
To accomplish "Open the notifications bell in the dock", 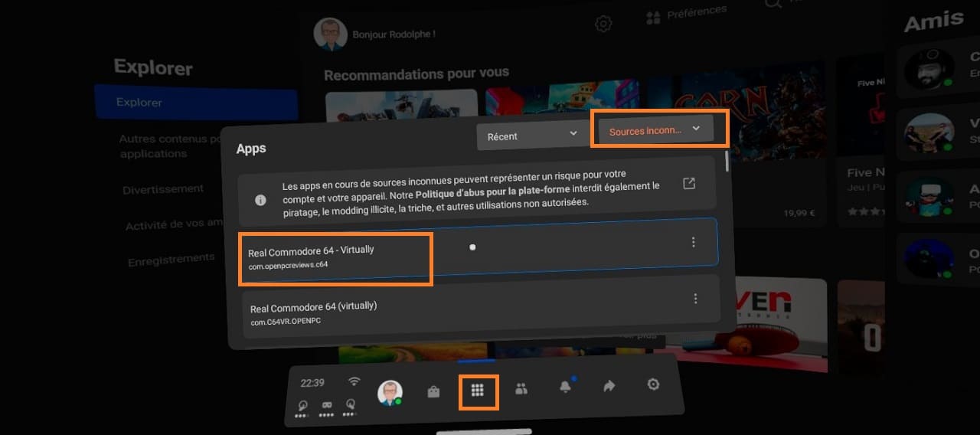I will (566, 387).
